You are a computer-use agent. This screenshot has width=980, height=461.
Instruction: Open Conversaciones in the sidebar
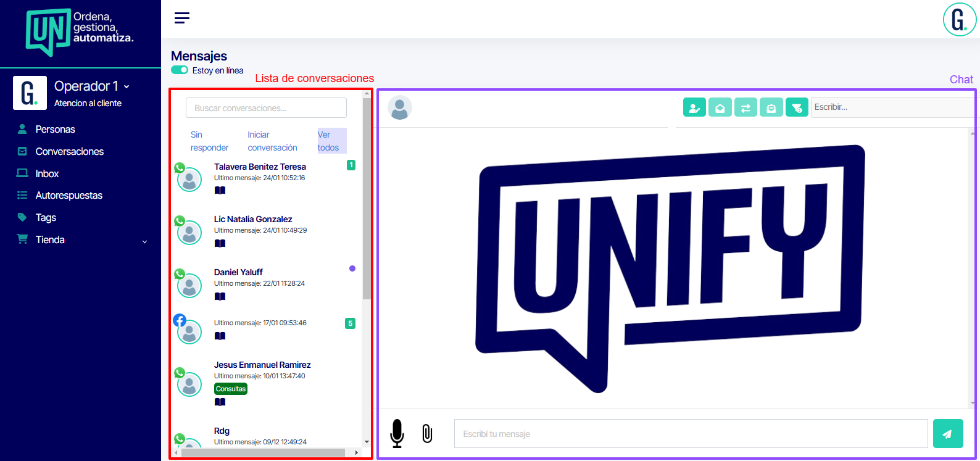pyautogui.click(x=69, y=152)
